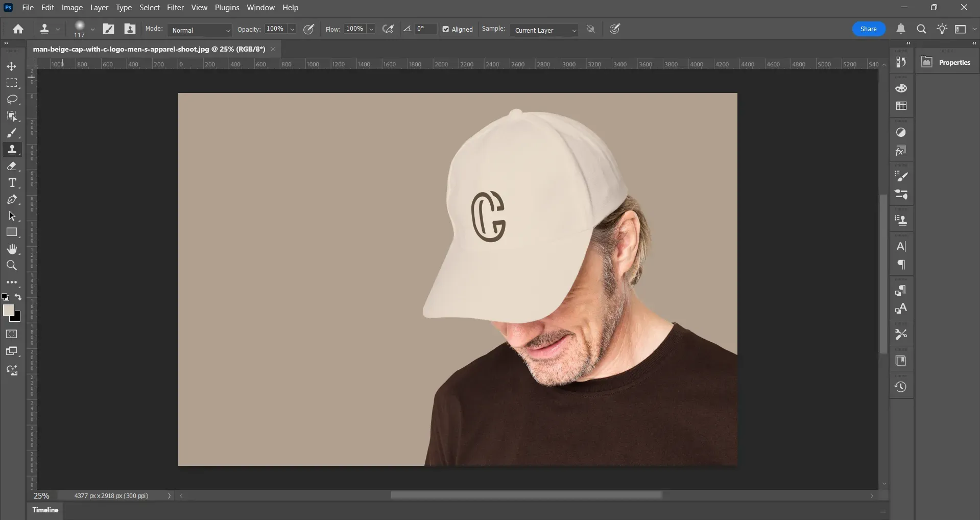Pick the Eraser tool

(x=12, y=166)
